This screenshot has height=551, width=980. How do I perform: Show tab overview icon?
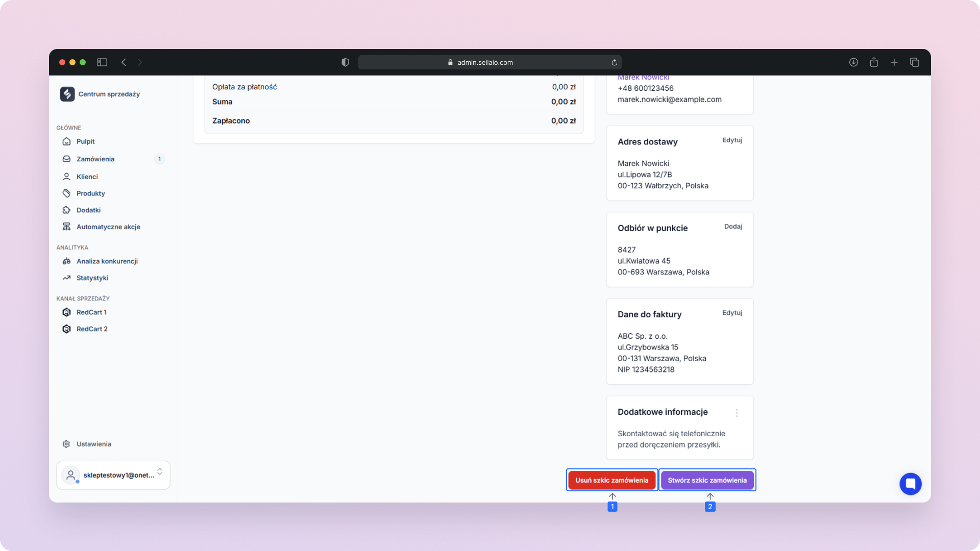pos(915,62)
